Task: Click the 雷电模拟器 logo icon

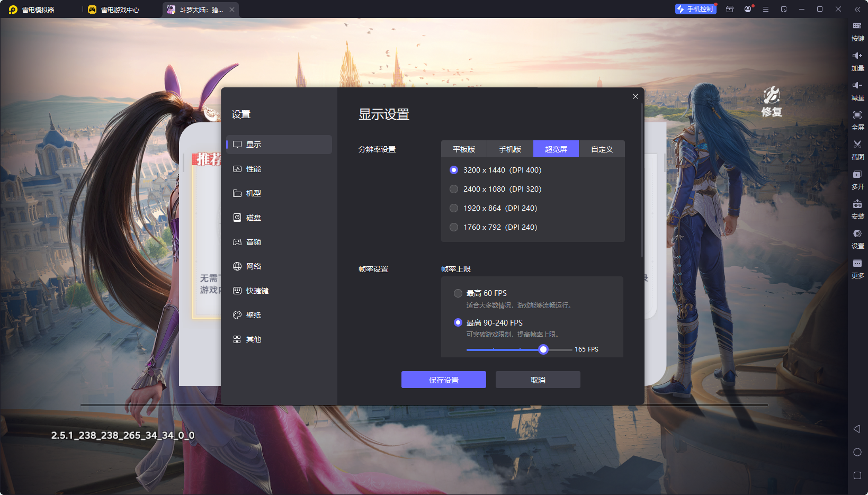Action: [13, 10]
